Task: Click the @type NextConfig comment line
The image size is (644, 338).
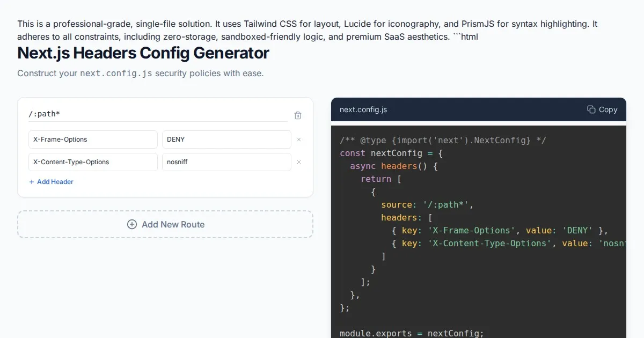Action: coord(443,140)
